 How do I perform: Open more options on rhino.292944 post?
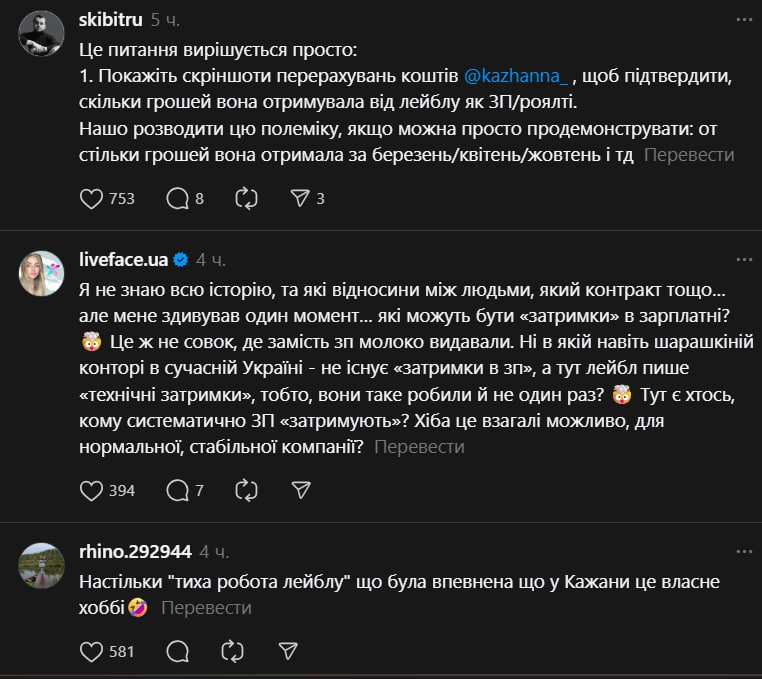pos(742,551)
